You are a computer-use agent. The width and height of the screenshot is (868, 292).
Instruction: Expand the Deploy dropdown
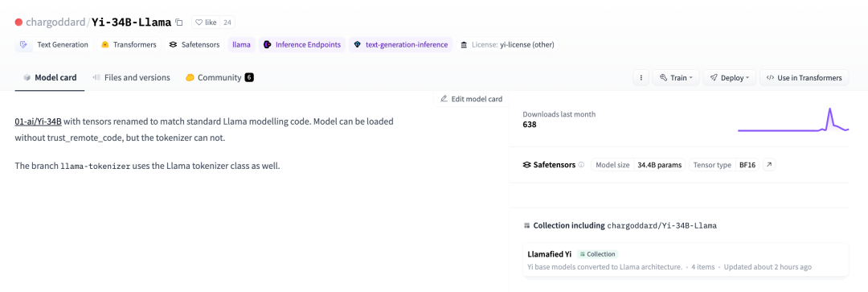point(729,78)
